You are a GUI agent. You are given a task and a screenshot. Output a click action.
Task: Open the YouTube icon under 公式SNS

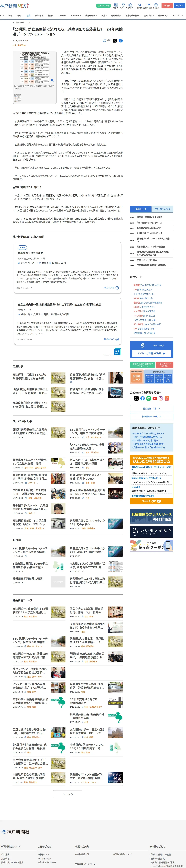point(155,398)
